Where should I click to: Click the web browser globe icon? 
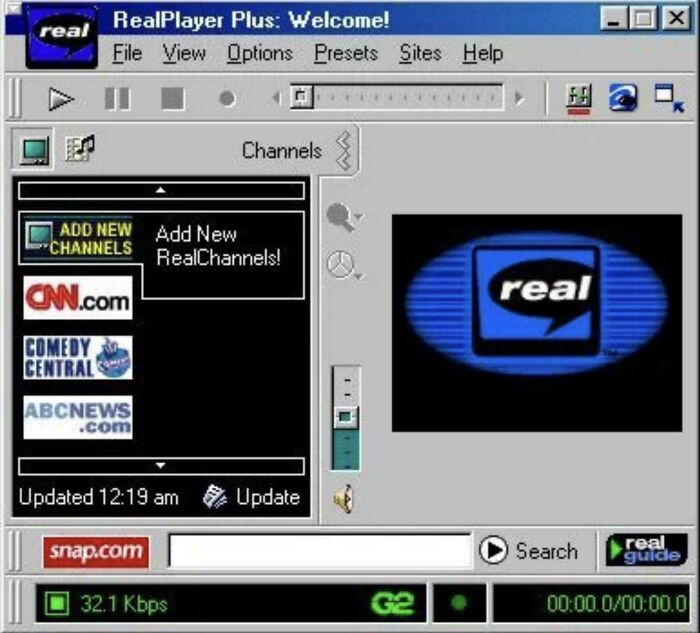coord(623,98)
